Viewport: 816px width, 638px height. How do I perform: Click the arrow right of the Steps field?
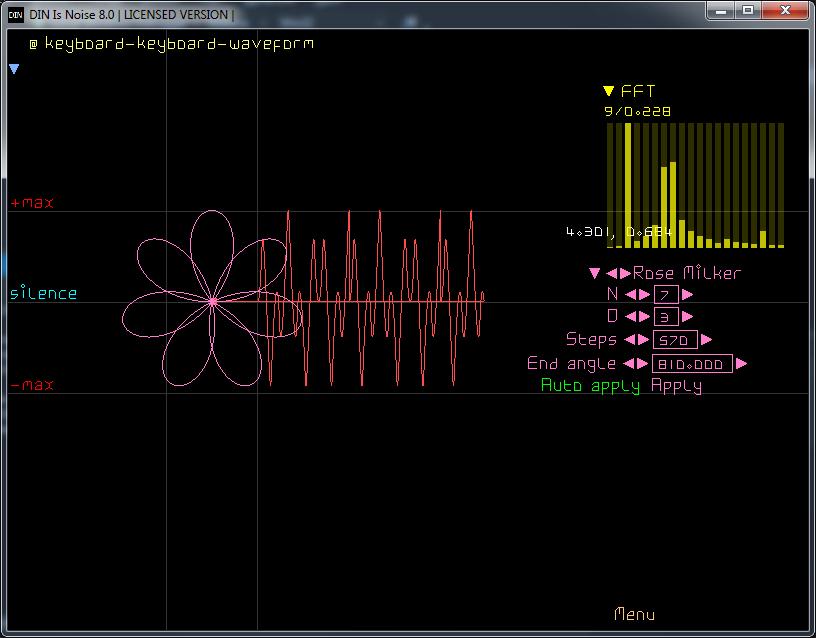(706, 340)
